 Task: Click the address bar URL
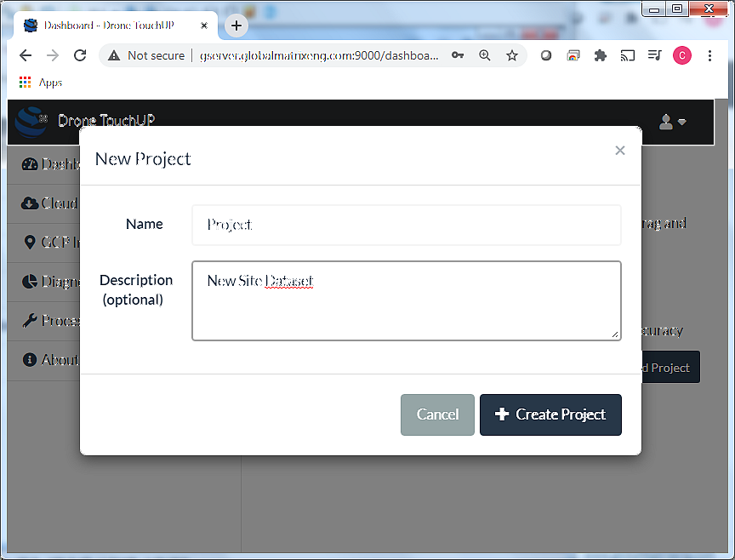(319, 55)
